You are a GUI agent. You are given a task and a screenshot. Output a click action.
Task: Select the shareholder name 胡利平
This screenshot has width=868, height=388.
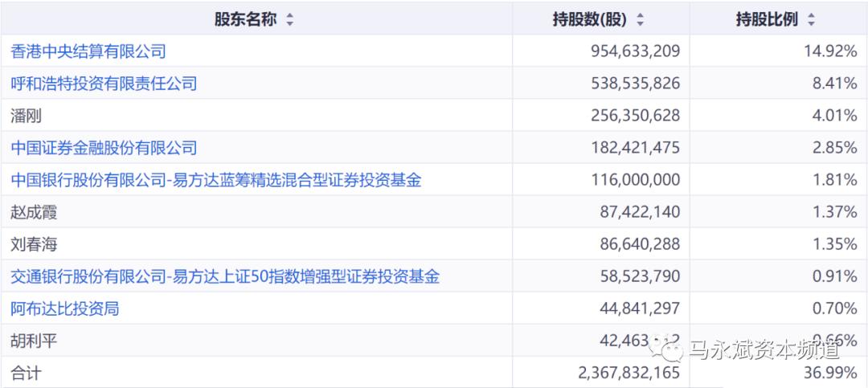34,341
